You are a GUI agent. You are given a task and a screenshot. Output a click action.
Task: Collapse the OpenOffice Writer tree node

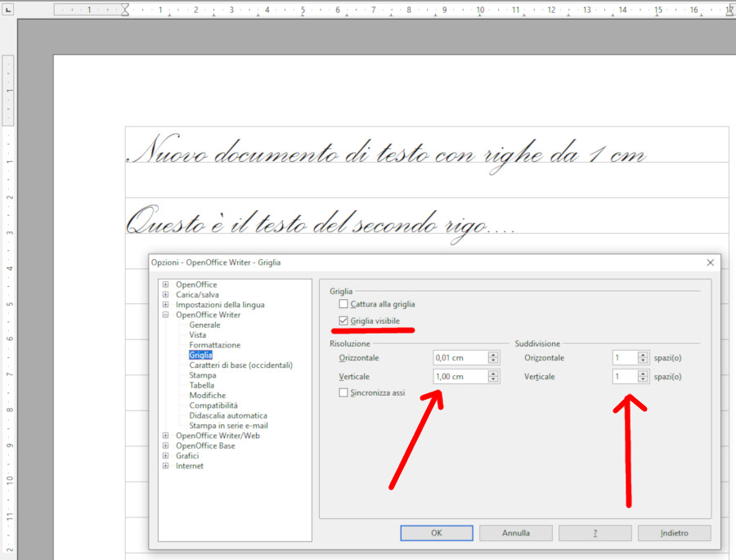tap(166, 315)
